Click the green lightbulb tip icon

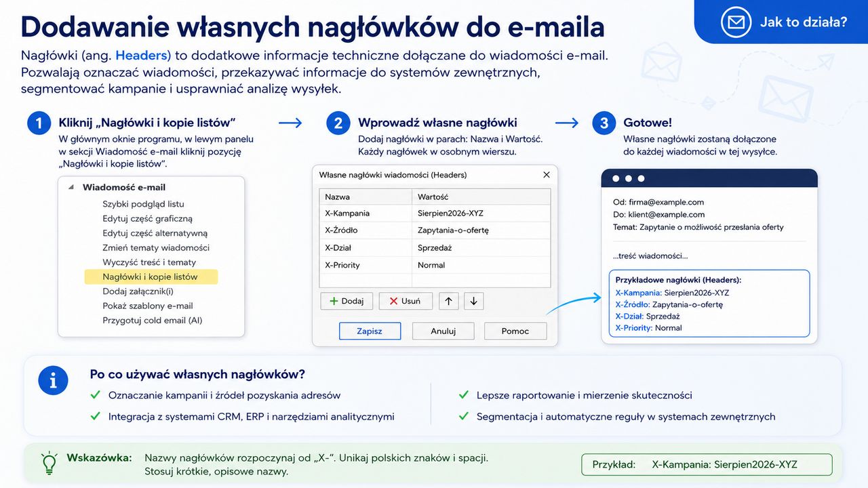click(49, 462)
